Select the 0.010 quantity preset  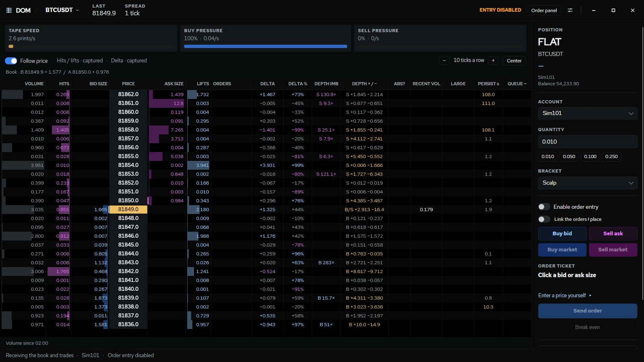pos(548,156)
